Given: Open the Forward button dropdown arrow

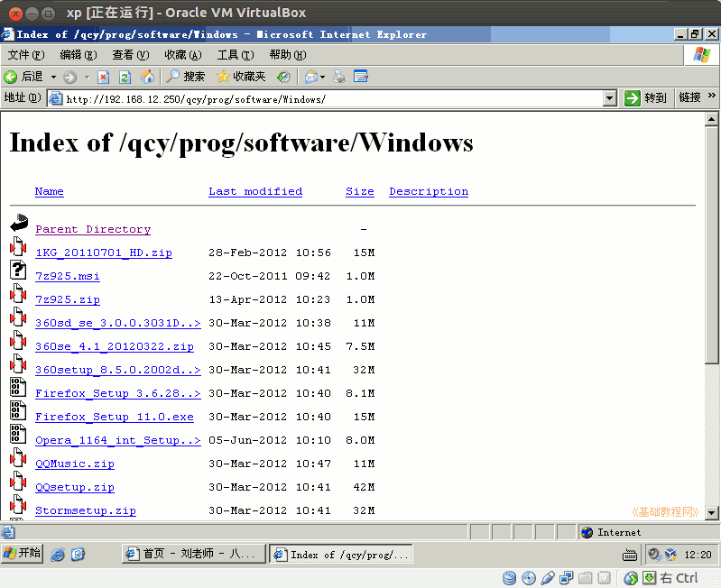Looking at the screenshot, I should [87, 78].
